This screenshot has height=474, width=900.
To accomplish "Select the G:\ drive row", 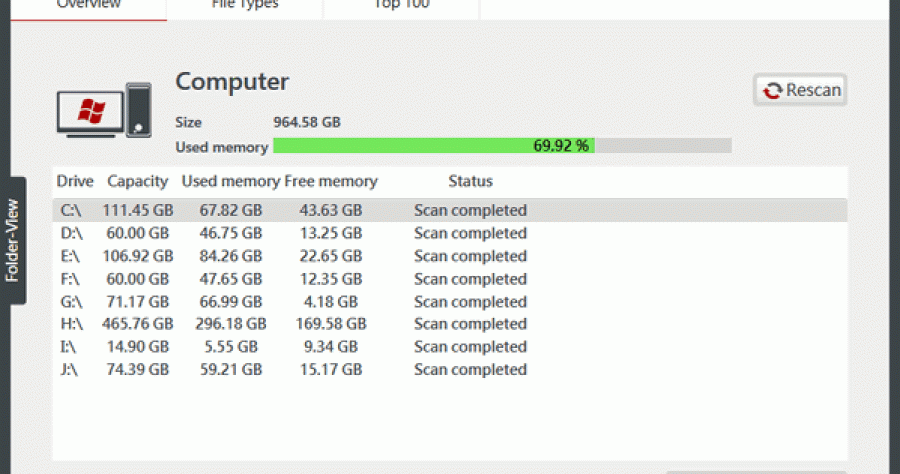I will (x=450, y=302).
